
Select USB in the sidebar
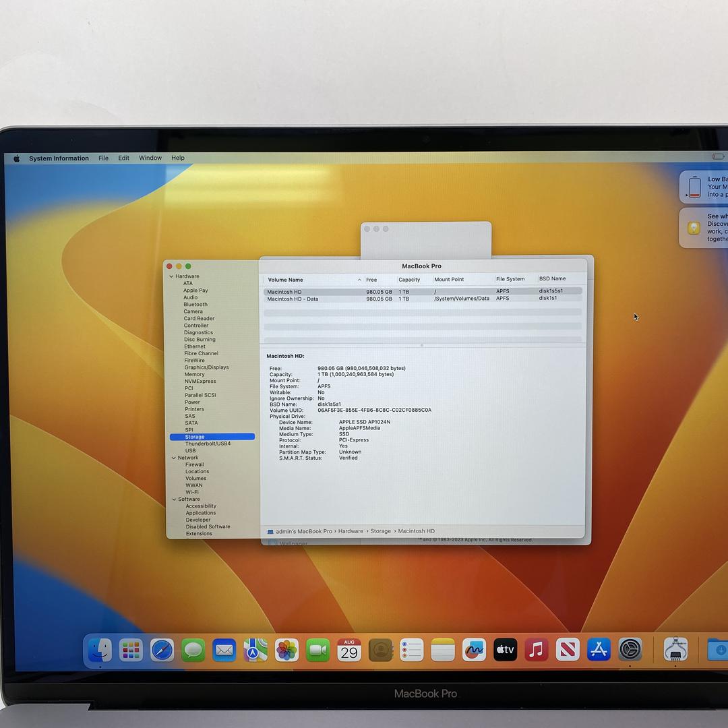click(x=190, y=451)
